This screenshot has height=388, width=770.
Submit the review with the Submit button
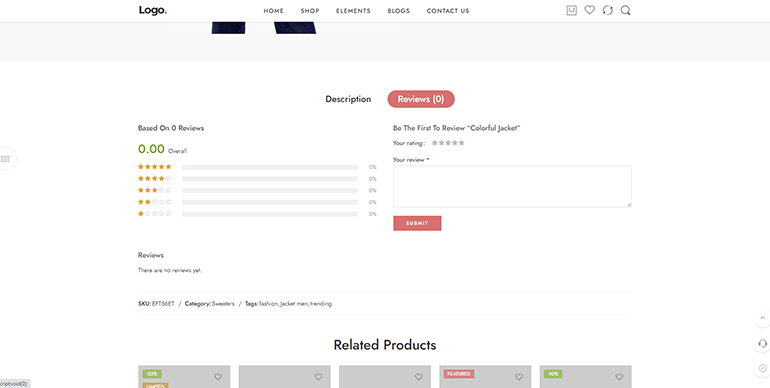pyautogui.click(x=417, y=223)
